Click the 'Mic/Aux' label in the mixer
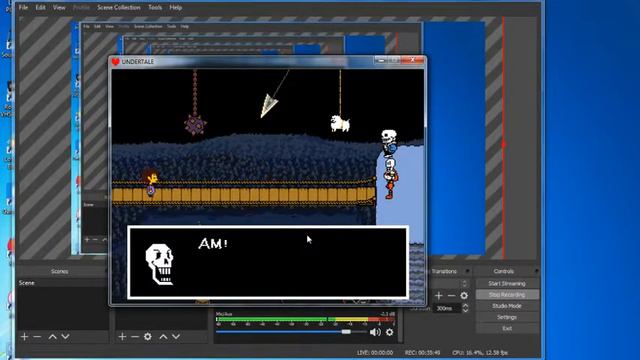The height and width of the screenshot is (360, 640). [x=224, y=314]
